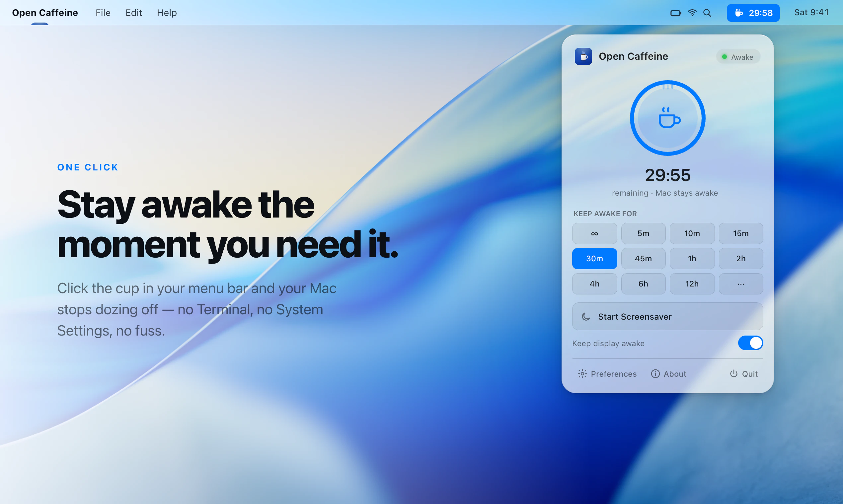Open the Edit menu
The width and height of the screenshot is (843, 504).
coord(134,13)
